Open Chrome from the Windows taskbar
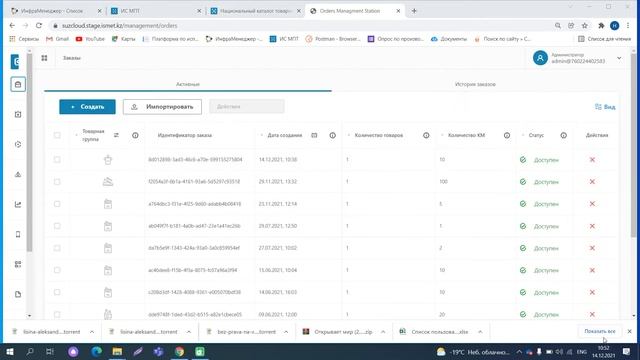Viewport: 640px width, 360px height. click(x=179, y=351)
